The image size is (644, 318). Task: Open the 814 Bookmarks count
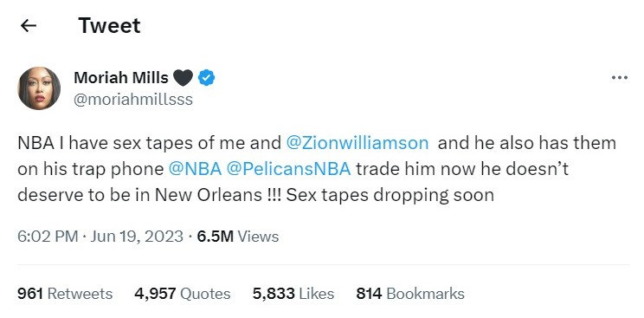410,294
